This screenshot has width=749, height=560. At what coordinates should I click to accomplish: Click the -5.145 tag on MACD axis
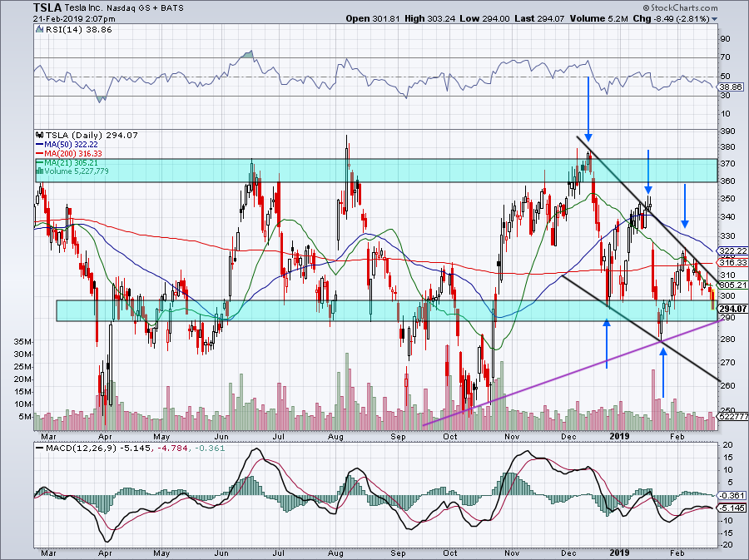pyautogui.click(x=732, y=508)
